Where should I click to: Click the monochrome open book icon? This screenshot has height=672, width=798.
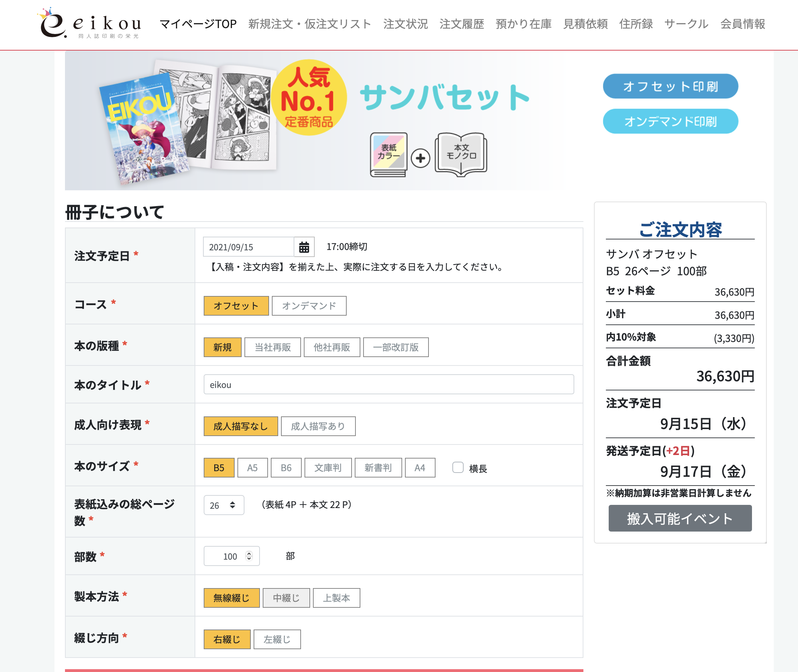click(x=461, y=154)
